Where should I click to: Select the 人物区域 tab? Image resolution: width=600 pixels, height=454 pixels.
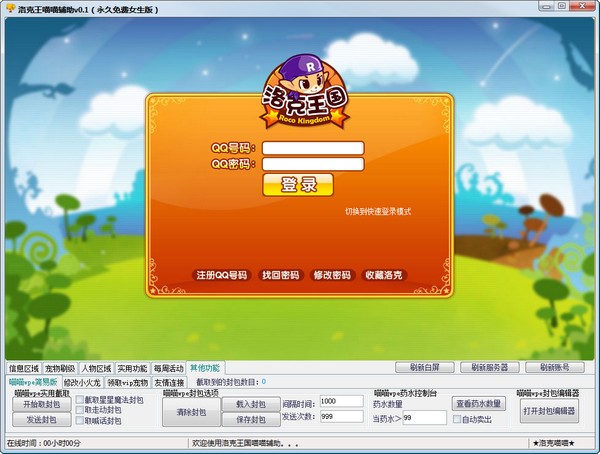tap(96, 369)
